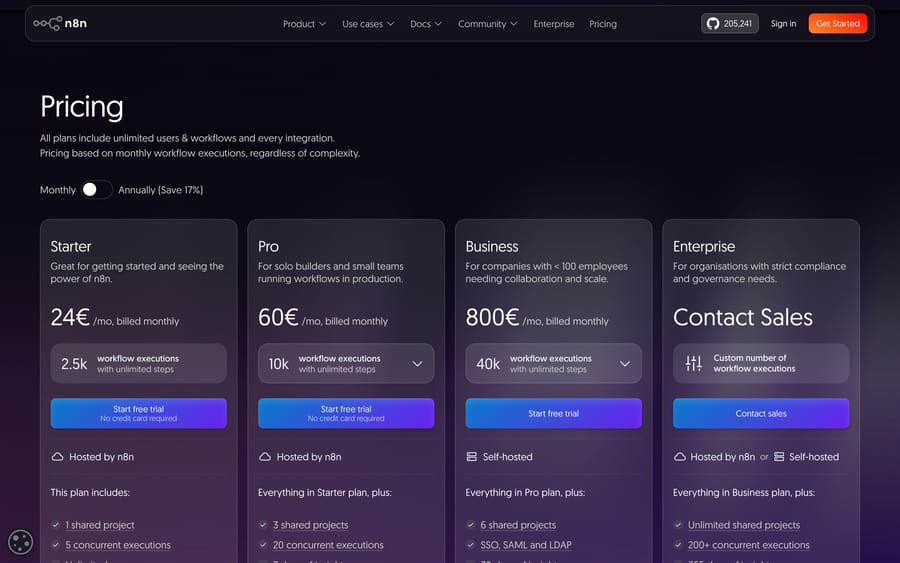Start free trial for Pro plan
Screen dimensions: 900x563
(346, 413)
